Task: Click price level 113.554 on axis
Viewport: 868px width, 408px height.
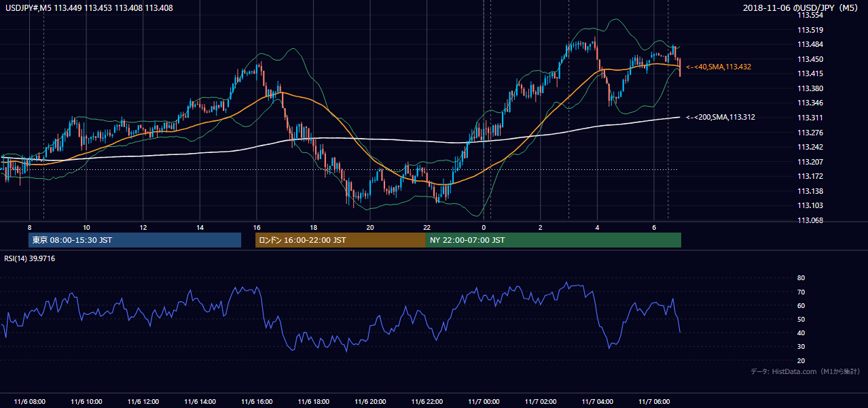Action: [810, 15]
